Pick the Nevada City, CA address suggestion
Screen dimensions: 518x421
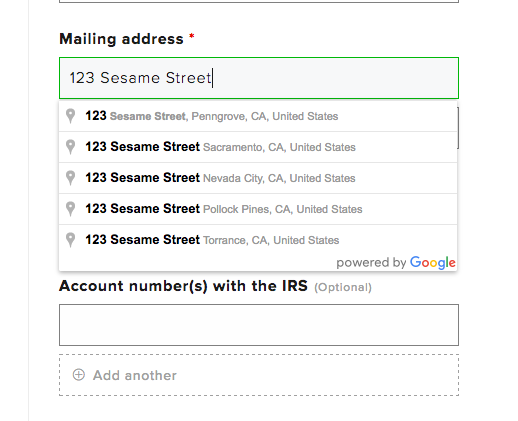coord(258,178)
